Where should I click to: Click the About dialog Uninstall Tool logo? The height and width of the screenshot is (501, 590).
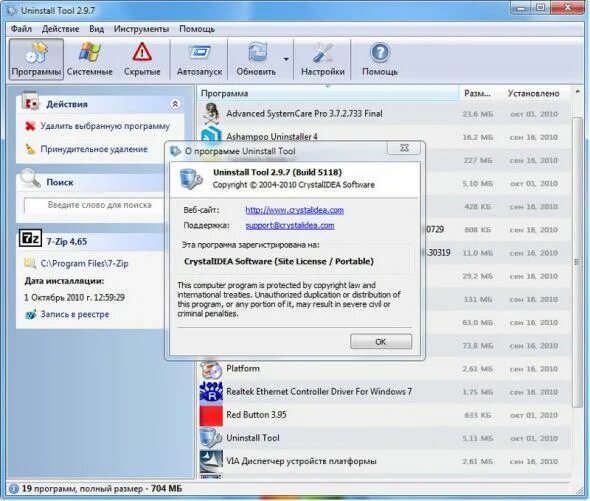[x=192, y=179]
